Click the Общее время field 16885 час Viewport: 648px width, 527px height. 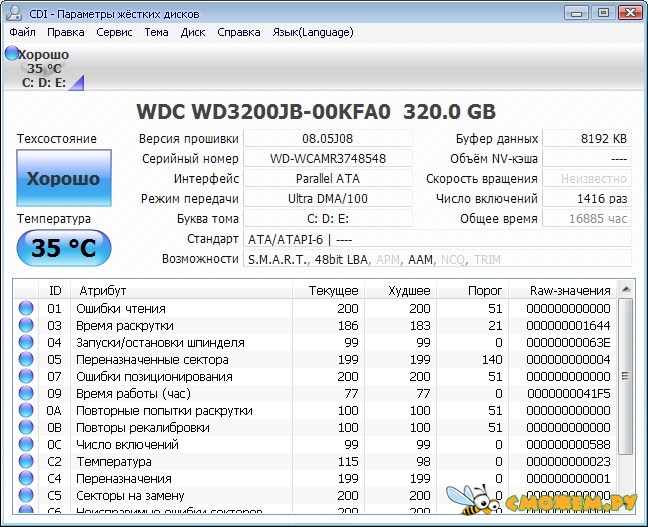587,219
